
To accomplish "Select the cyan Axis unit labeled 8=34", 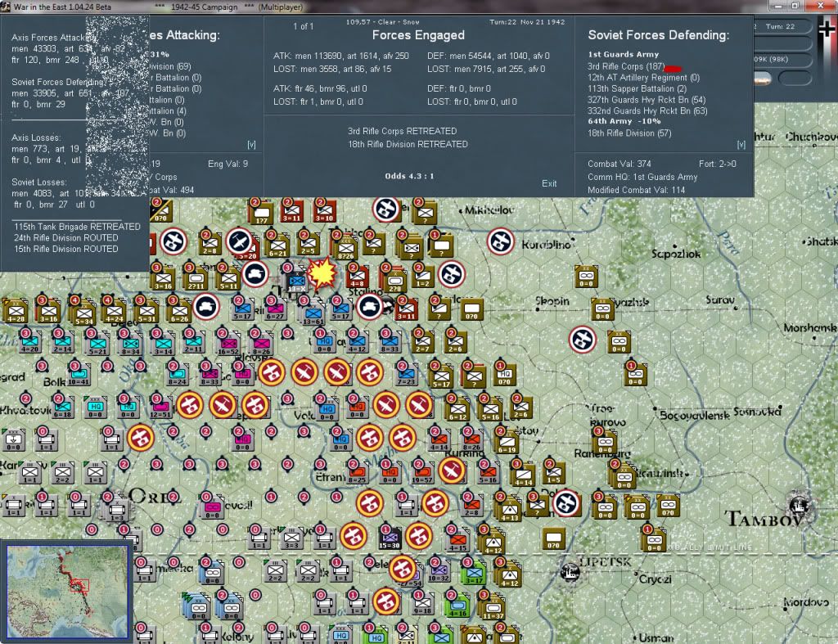I will (x=130, y=345).
